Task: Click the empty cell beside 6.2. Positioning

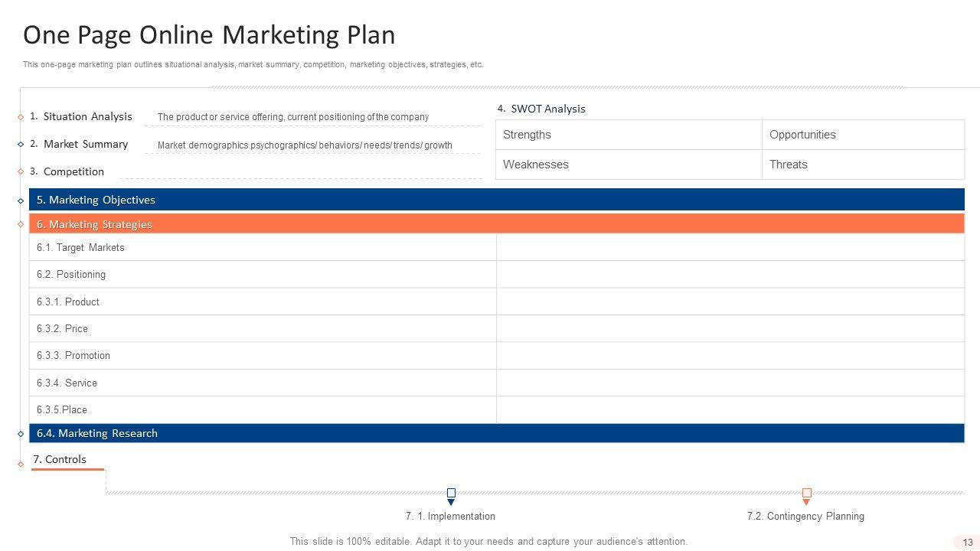Action: [x=730, y=275]
